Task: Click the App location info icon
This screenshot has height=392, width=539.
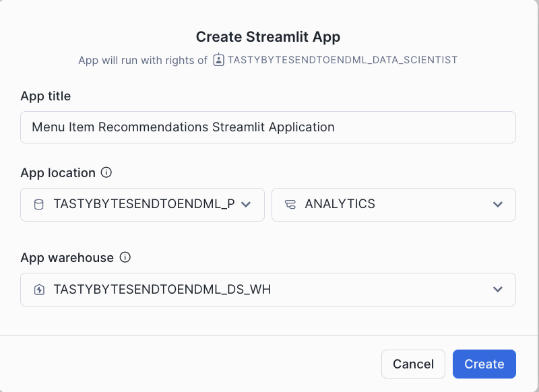Action: click(106, 172)
